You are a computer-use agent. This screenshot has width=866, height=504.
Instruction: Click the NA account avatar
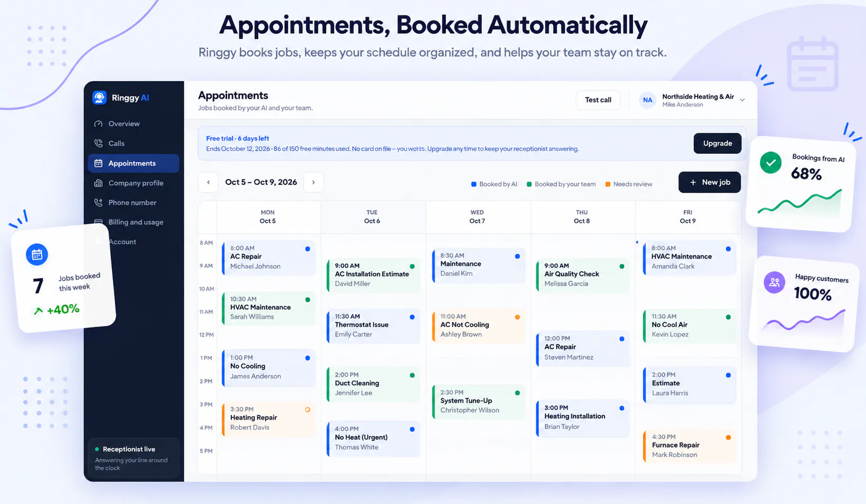(x=647, y=100)
